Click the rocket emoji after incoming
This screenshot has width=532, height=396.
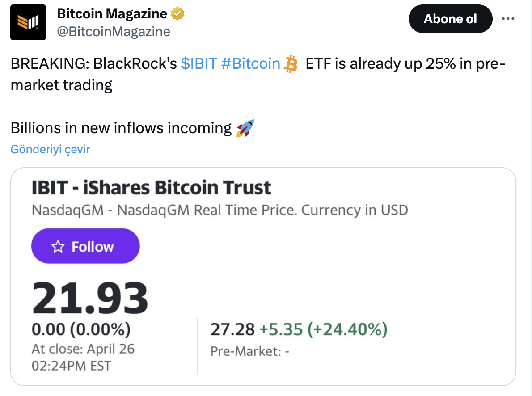(246, 128)
